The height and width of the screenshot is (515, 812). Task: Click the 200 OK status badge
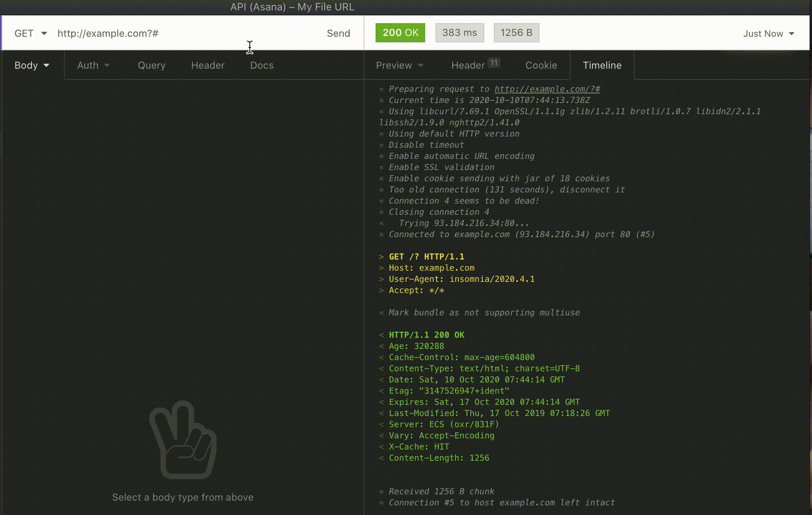tap(400, 33)
